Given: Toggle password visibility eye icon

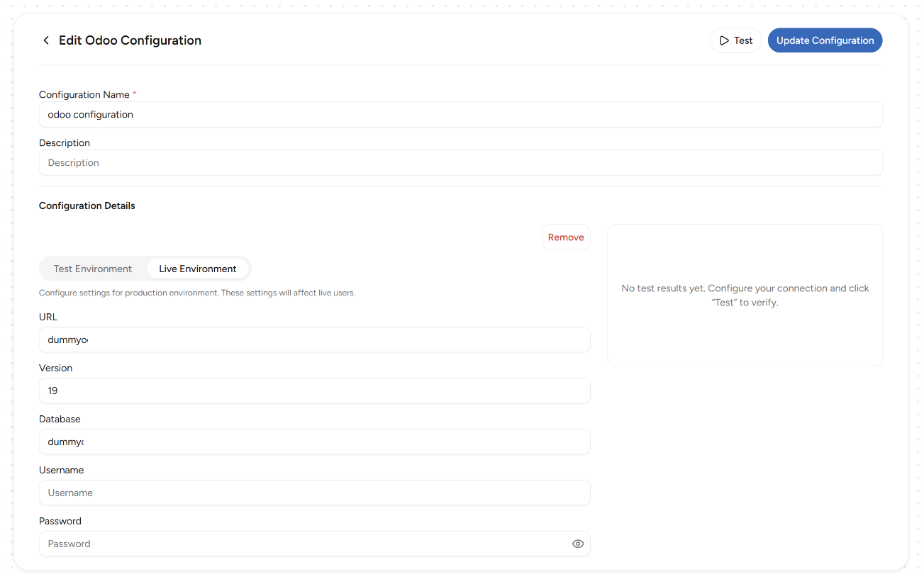Looking at the screenshot, I should [x=578, y=544].
